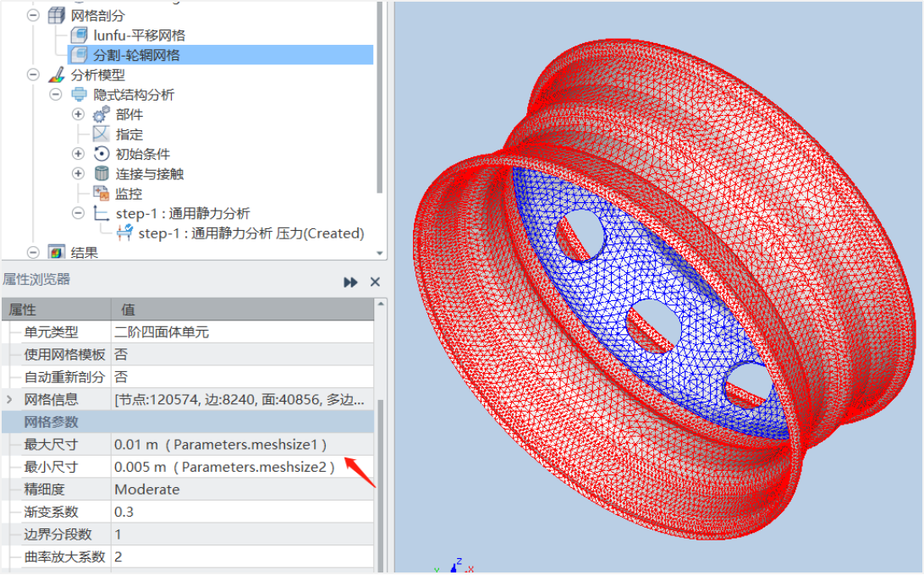924x575 pixels.
Task: Click the 初始条件 circular icon
Action: point(102,154)
